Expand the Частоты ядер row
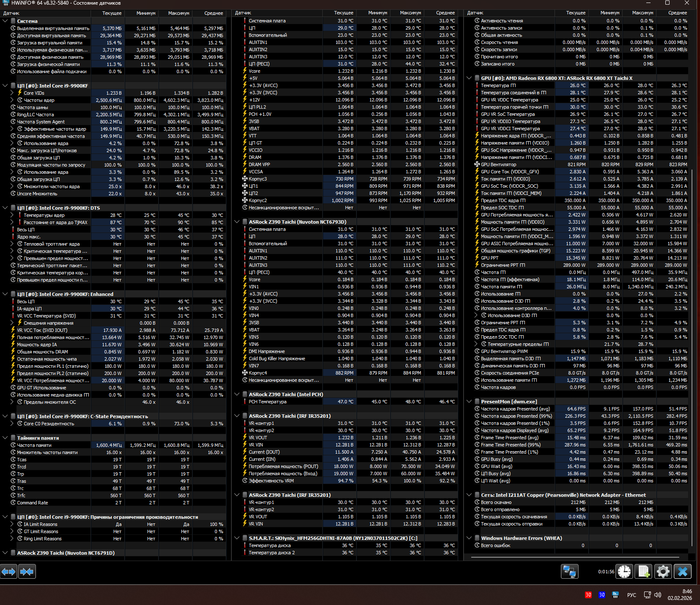 click(12, 100)
